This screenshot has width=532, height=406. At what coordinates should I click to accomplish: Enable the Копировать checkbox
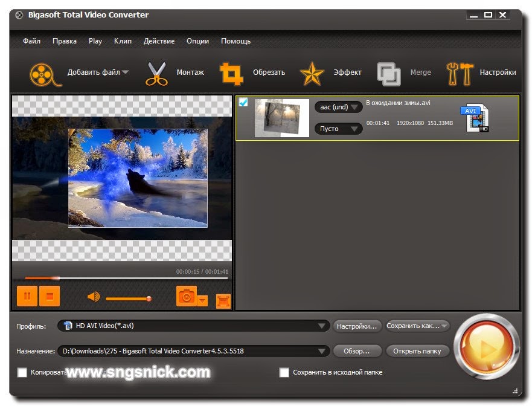point(22,372)
